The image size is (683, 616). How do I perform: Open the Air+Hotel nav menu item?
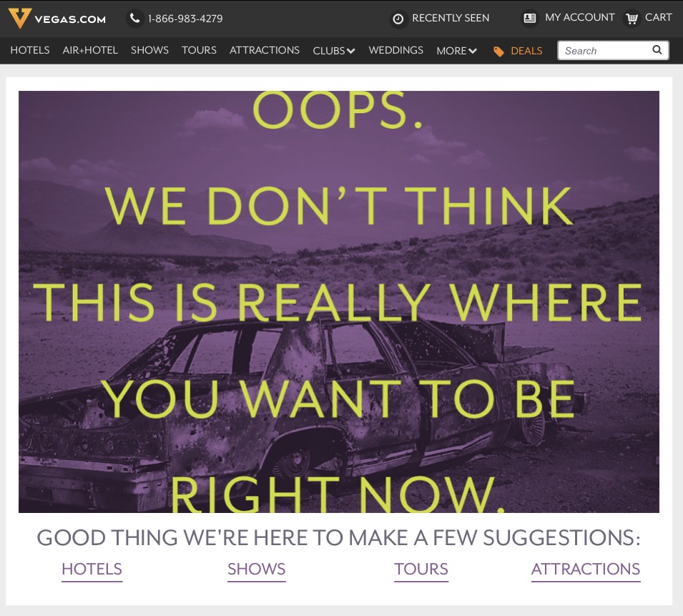pos(90,50)
